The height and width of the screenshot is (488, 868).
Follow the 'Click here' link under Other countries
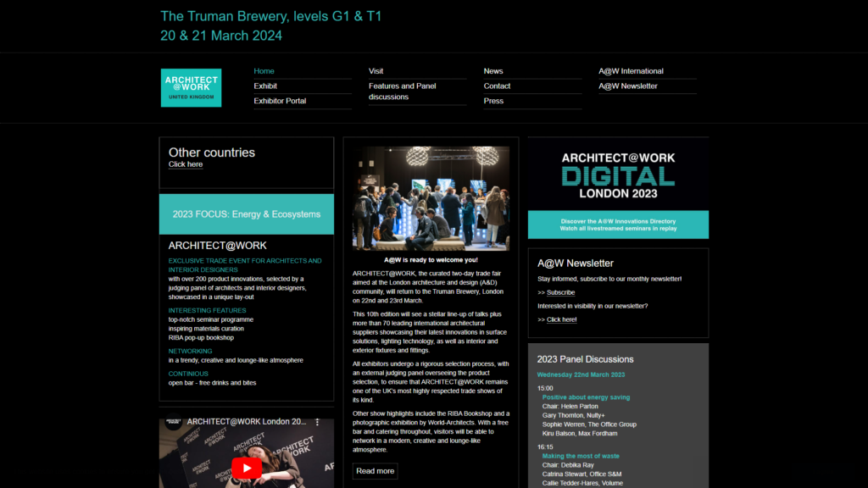point(186,164)
